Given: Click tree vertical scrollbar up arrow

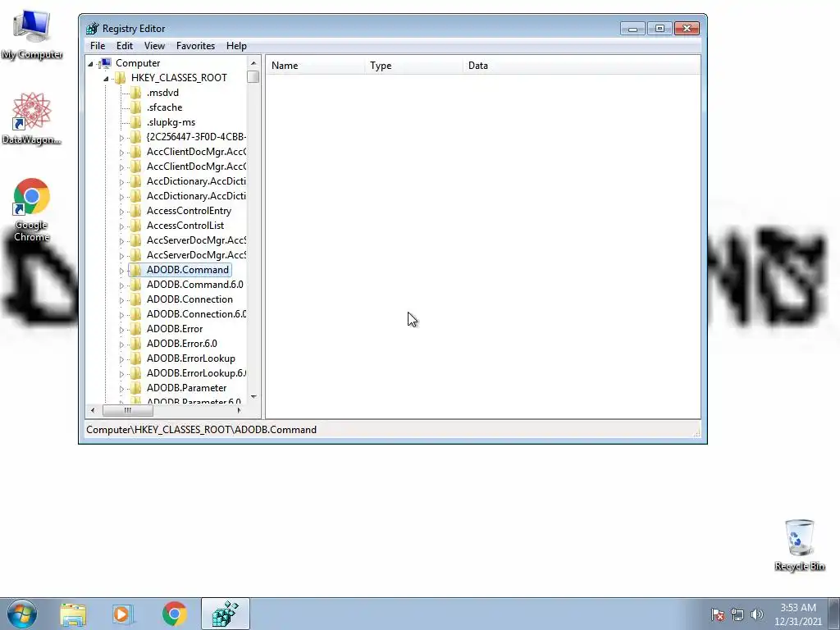Looking at the screenshot, I should coord(253,63).
